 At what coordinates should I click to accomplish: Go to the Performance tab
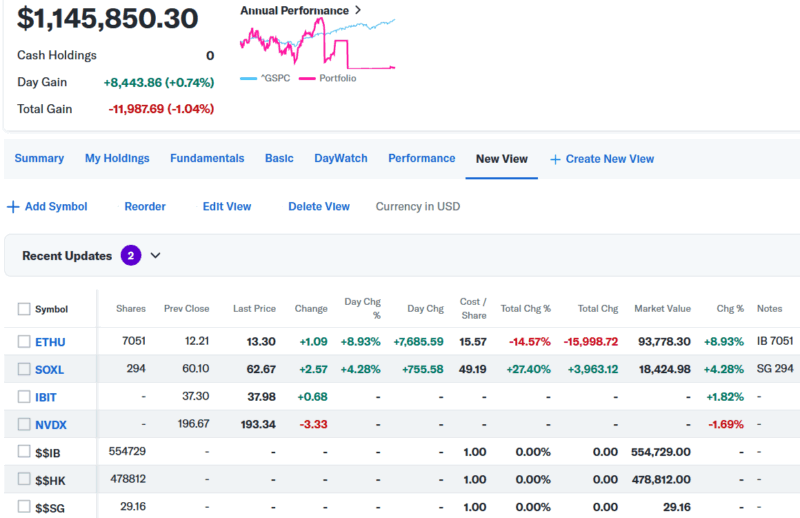(x=421, y=158)
